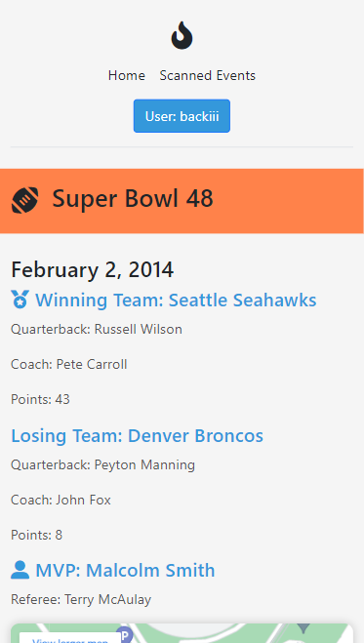The image size is (364, 643).
Task: Click the flame logo at the top
Action: click(x=182, y=35)
